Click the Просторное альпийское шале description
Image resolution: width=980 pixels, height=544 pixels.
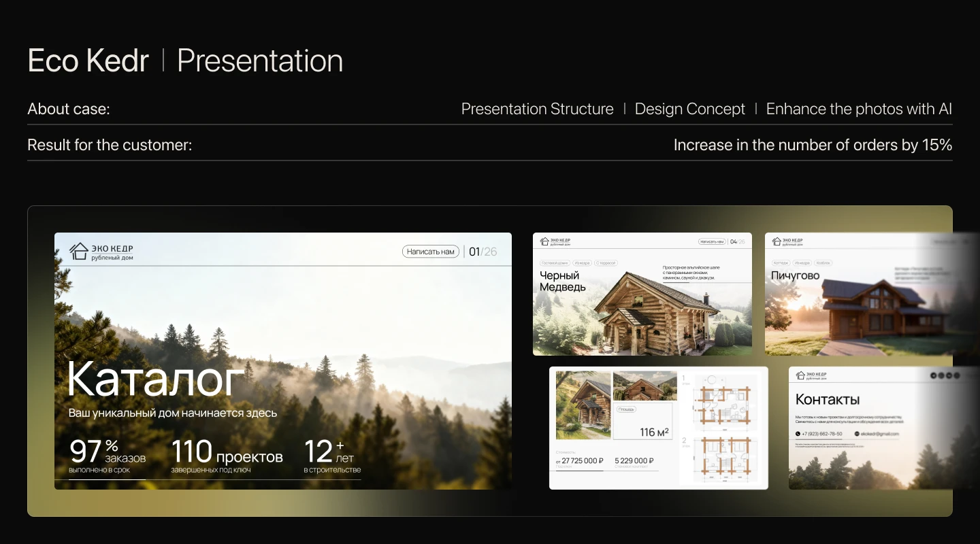point(691,273)
